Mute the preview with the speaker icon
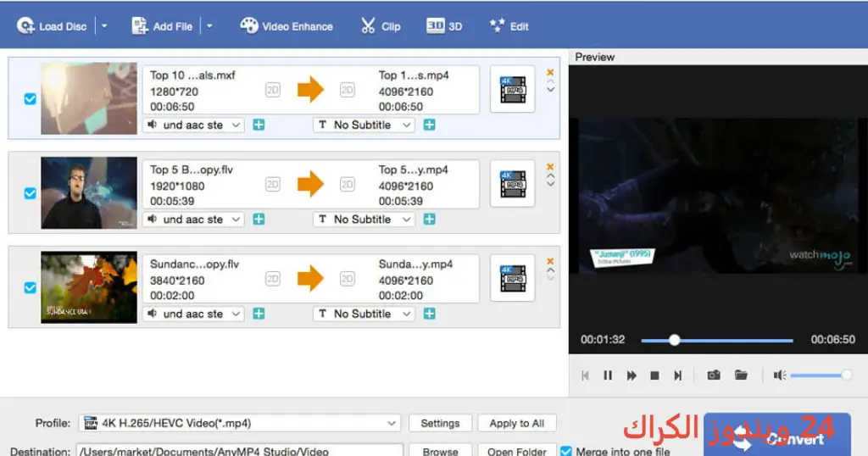Screen dimensions: 868x456 click(780, 375)
